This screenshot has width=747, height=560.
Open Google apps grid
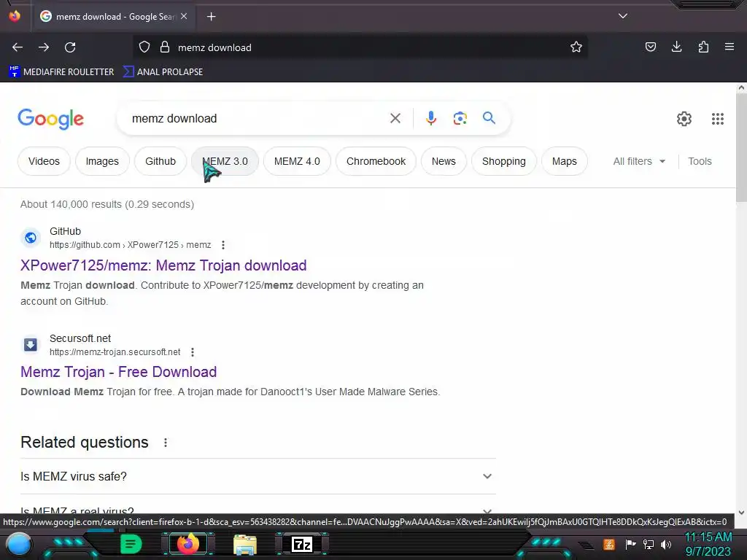[x=718, y=119]
